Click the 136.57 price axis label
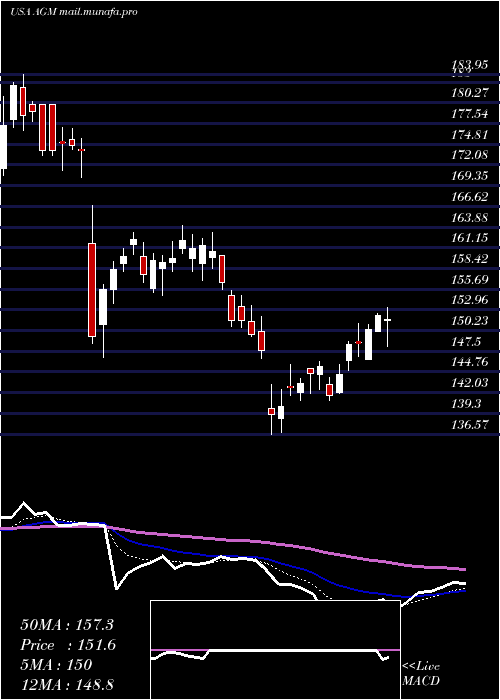Screen dimensions: 500x700 469,424
